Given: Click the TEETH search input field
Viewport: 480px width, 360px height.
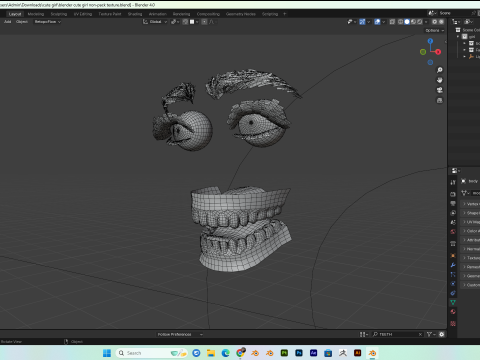Looking at the screenshot, I should click(x=398, y=334).
